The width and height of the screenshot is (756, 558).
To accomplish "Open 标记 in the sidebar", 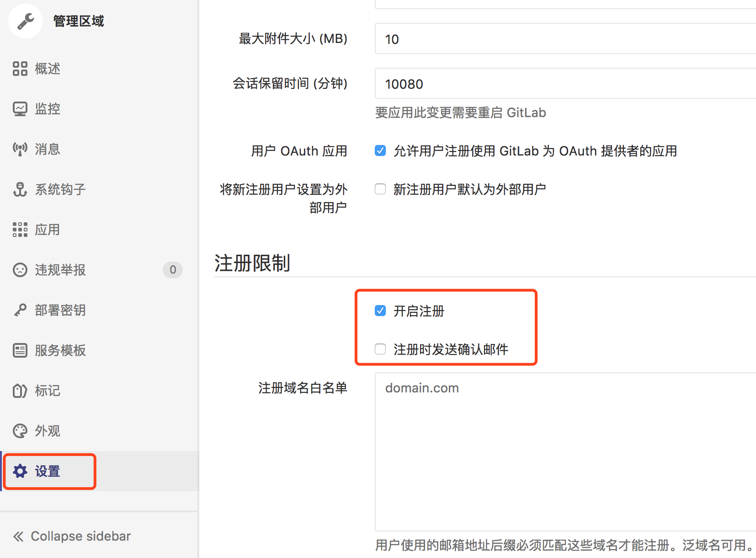I will [x=99, y=391].
